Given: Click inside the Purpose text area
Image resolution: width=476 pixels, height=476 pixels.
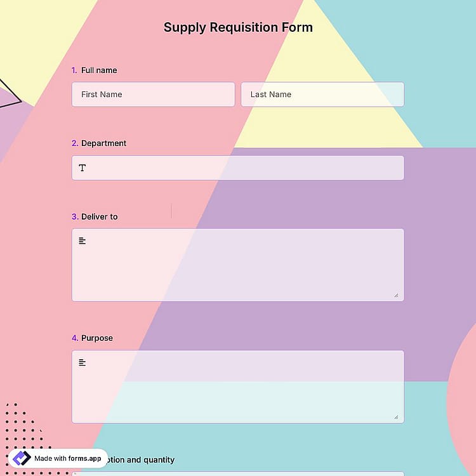Looking at the screenshot, I should (238, 387).
